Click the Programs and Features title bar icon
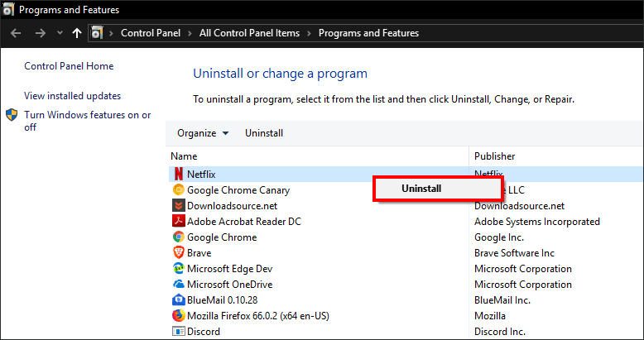Image resolution: width=644 pixels, height=340 pixels. coord(8,9)
